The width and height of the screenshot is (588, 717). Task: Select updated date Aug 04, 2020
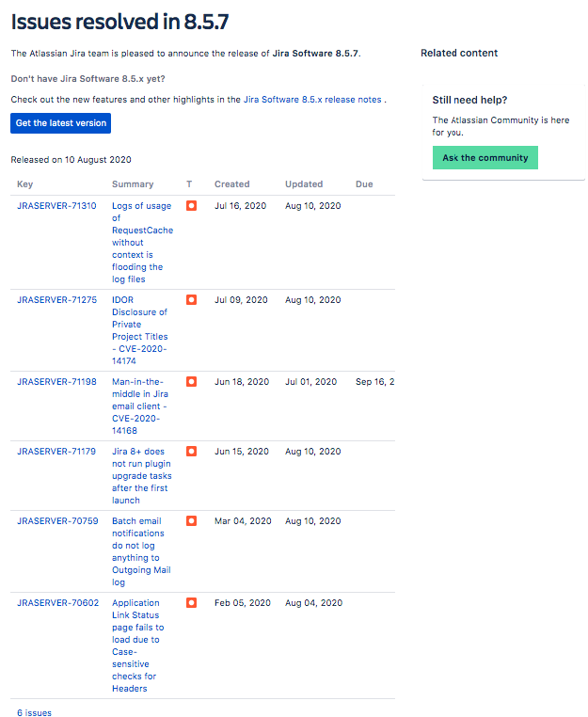[313, 603]
